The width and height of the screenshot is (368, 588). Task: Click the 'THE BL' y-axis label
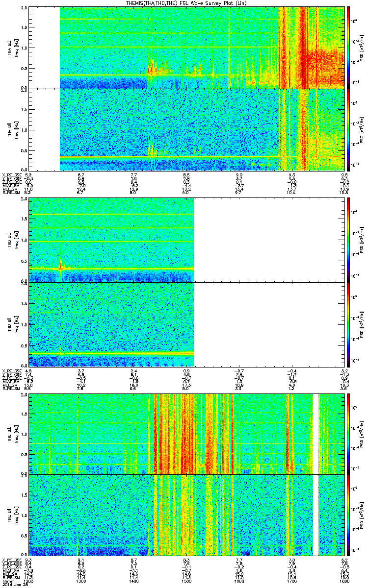[10, 433]
